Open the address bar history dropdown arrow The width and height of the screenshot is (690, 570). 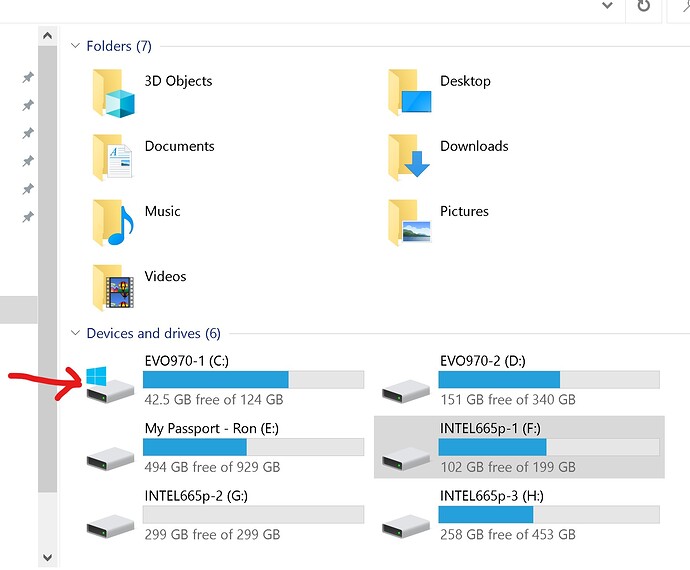(x=608, y=5)
